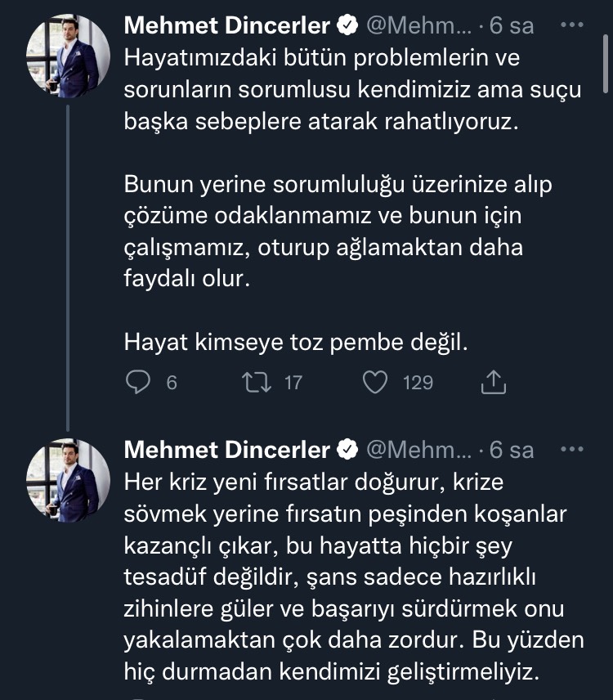
Task: Open the profile picture beside the second tweet
Action: (69, 479)
